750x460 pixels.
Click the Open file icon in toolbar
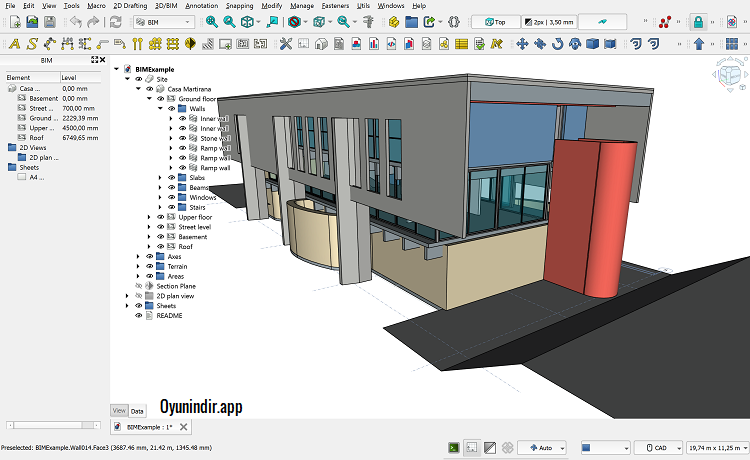[32, 22]
